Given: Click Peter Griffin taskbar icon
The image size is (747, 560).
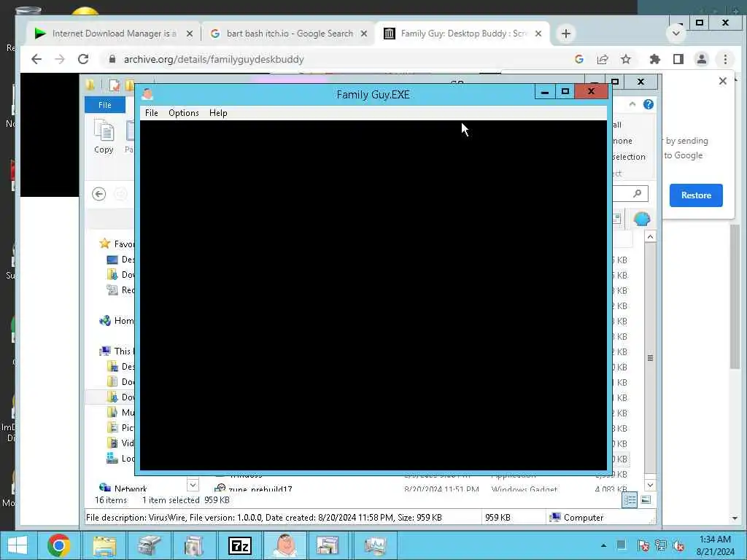Looking at the screenshot, I should pyautogui.click(x=285, y=545).
